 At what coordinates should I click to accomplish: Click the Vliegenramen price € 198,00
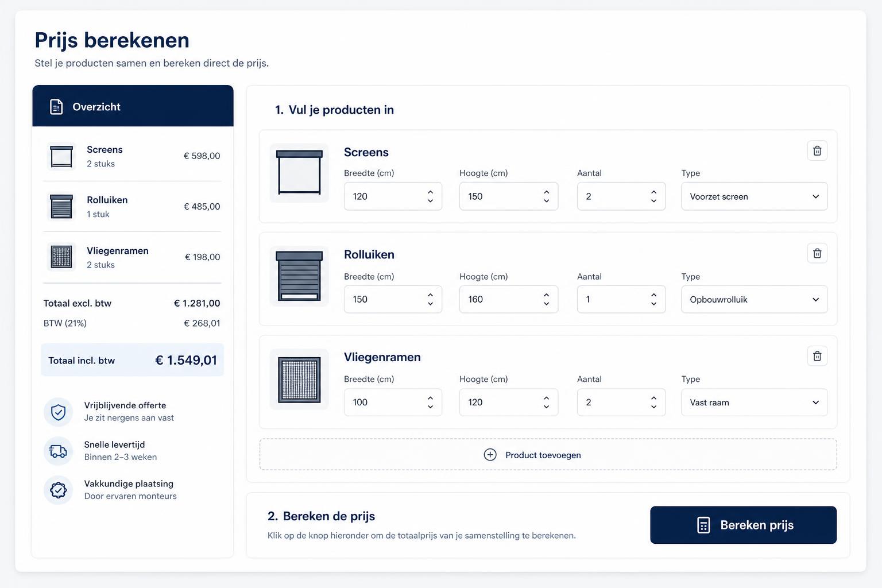pos(202,257)
